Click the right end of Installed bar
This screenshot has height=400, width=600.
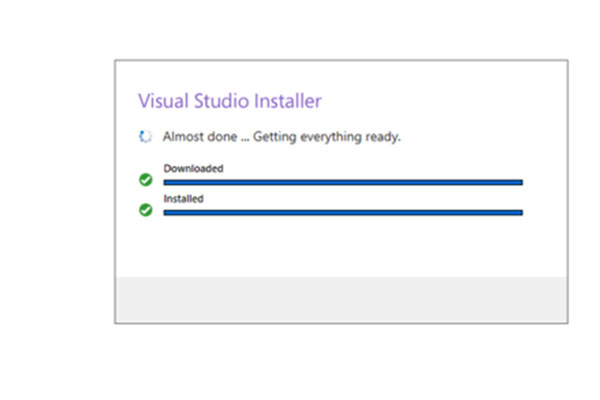pos(518,213)
